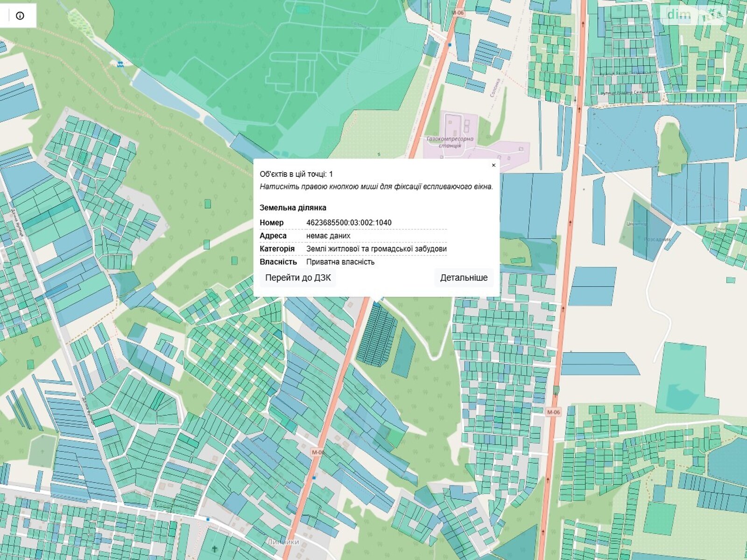Image resolution: width=747 pixels, height=560 pixels.
Task: Close the land parcel popup
Action: [x=493, y=165]
